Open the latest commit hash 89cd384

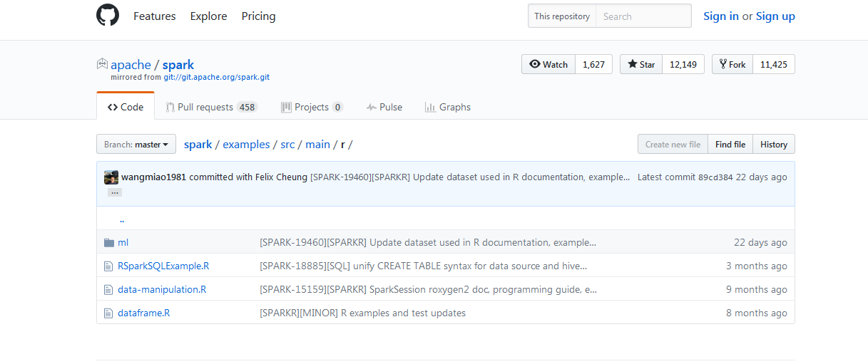point(715,177)
